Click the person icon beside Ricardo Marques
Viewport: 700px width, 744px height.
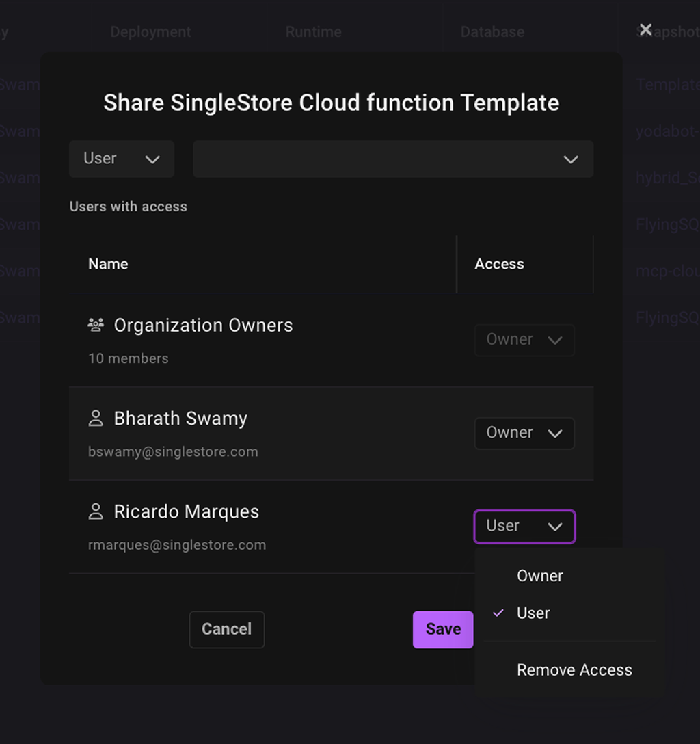(96, 511)
